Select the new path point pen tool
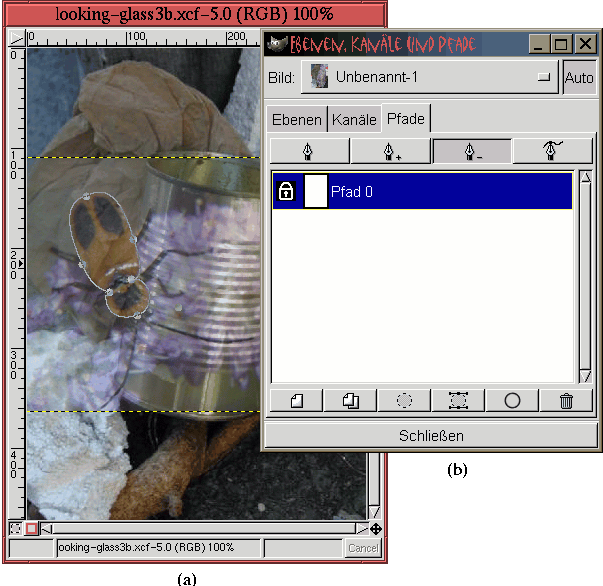The image size is (603, 586). tap(309, 150)
